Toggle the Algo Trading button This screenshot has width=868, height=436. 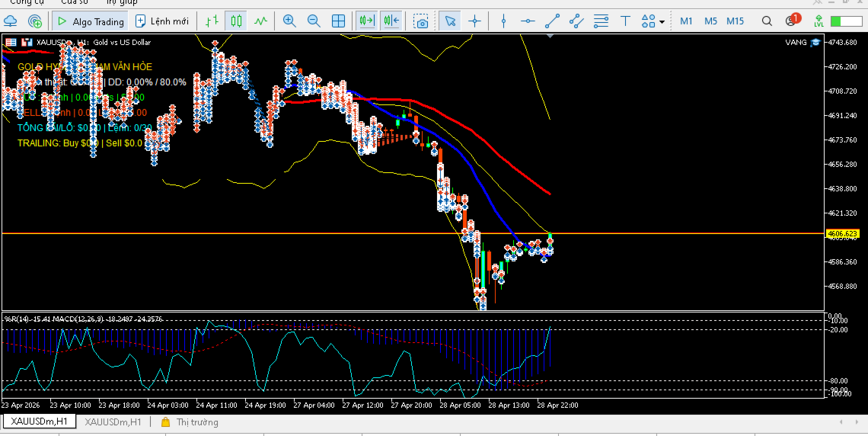pos(91,21)
